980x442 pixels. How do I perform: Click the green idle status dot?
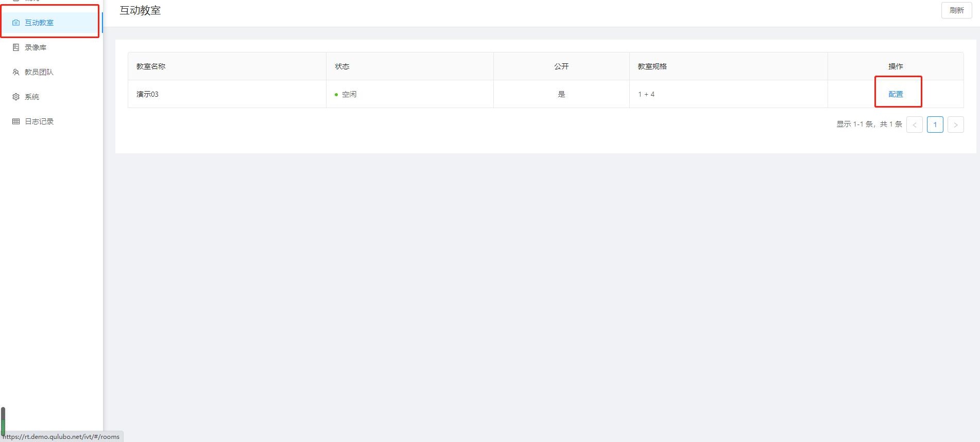coord(336,95)
